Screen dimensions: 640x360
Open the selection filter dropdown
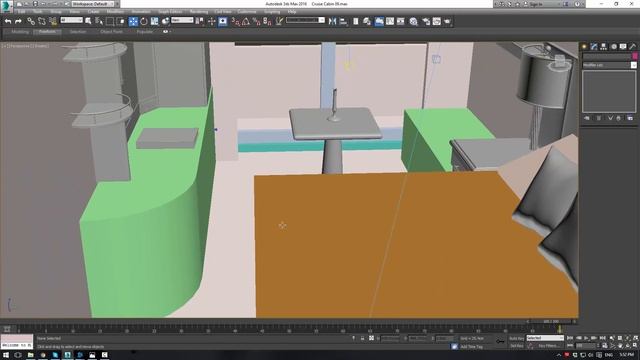pyautogui.click(x=71, y=20)
